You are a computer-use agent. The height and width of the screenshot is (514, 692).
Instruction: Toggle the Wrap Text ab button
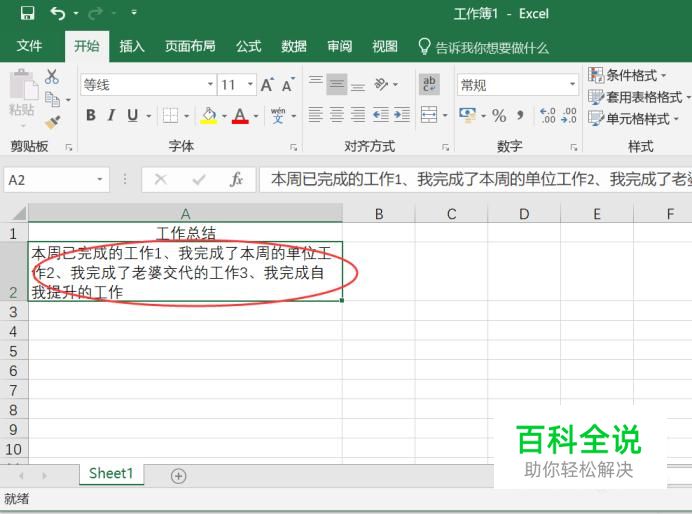[429, 83]
